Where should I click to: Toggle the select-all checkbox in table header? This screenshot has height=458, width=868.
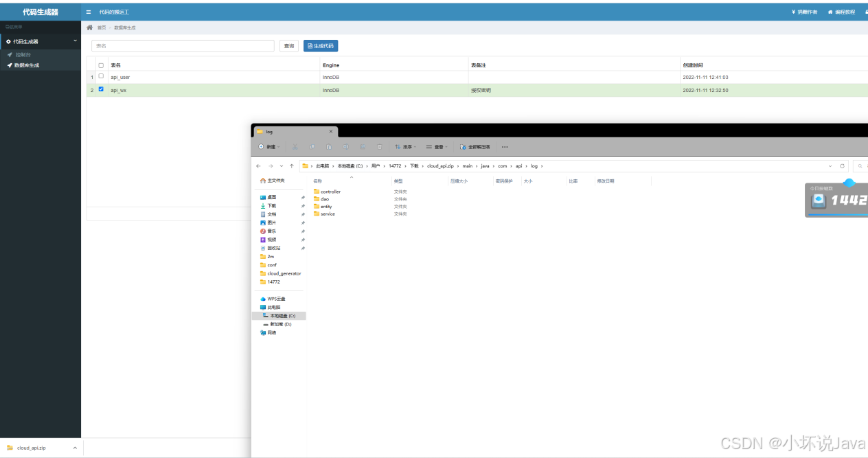click(x=101, y=65)
